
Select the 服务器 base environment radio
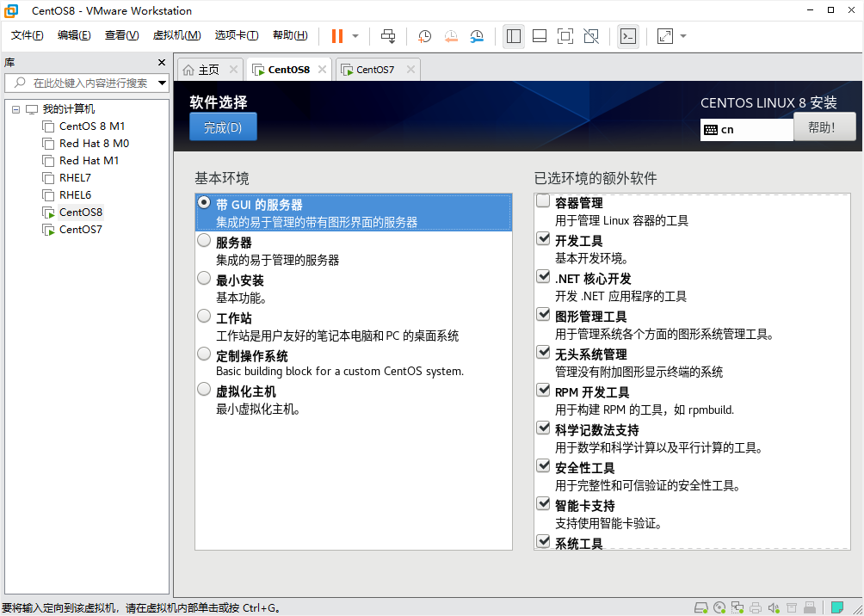click(x=204, y=240)
